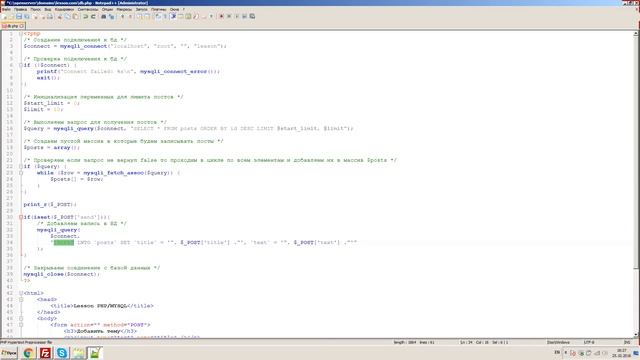Click the print_r($_POST) line
Screen dimensions: 640x360
point(50,204)
